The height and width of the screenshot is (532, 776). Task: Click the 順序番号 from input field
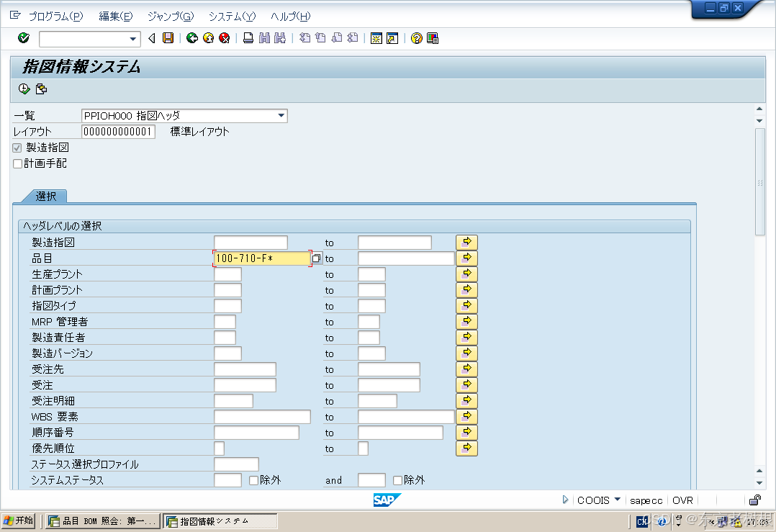(256, 433)
